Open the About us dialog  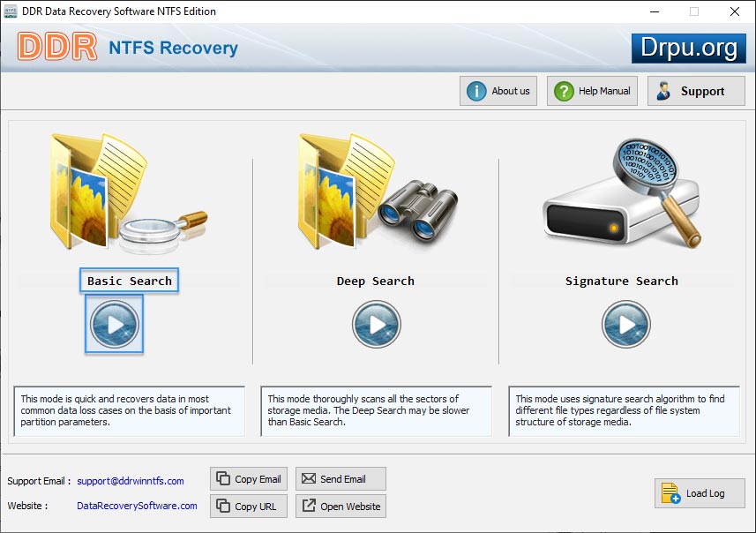click(498, 91)
